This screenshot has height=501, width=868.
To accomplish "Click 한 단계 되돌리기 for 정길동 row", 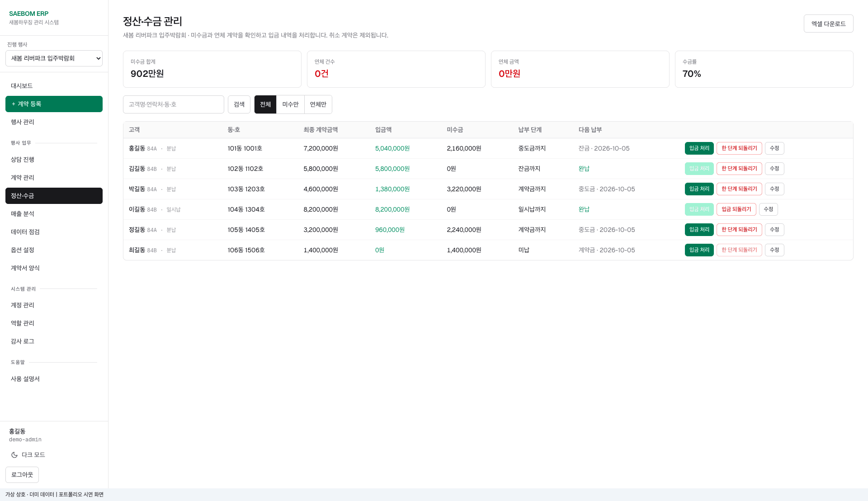I will [739, 230].
